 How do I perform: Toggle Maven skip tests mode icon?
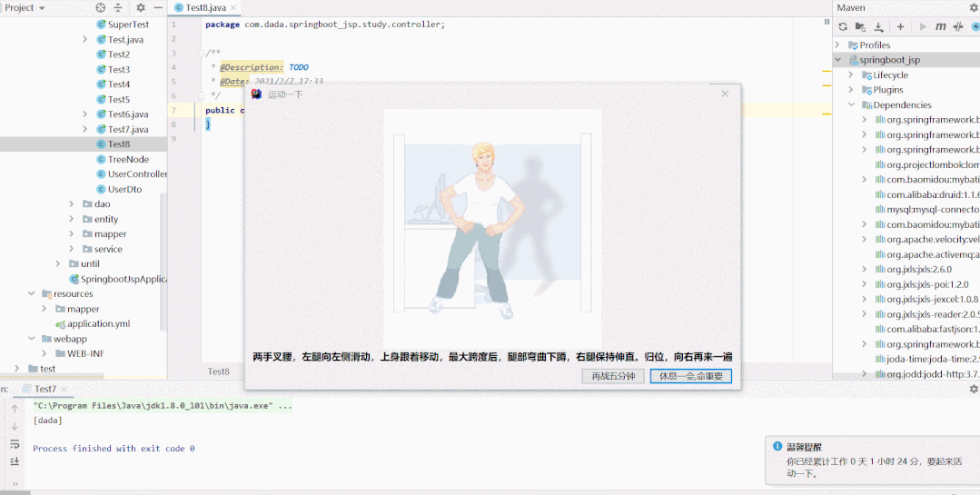975,26
